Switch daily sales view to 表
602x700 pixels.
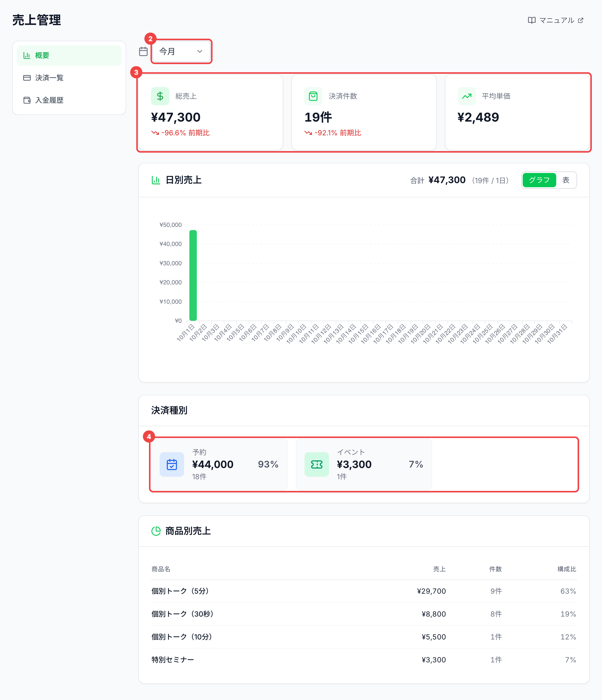[x=566, y=180]
